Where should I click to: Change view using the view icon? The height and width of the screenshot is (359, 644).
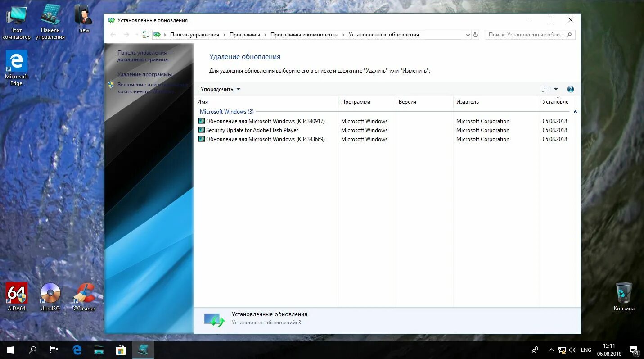coord(545,89)
